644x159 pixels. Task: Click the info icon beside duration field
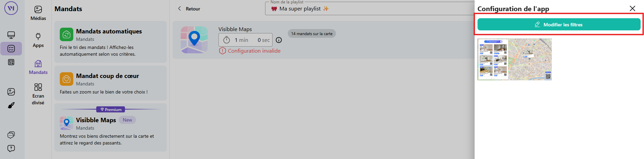coord(279,40)
